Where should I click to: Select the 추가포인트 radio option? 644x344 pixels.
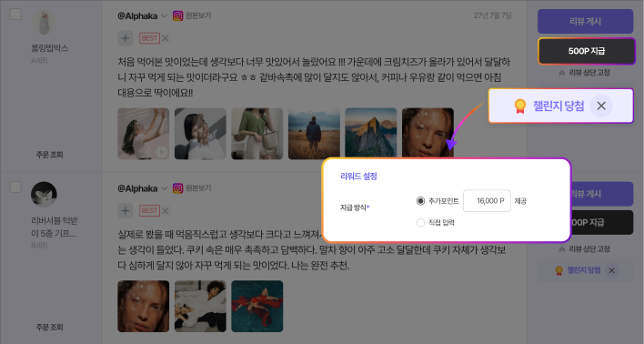pyautogui.click(x=420, y=201)
